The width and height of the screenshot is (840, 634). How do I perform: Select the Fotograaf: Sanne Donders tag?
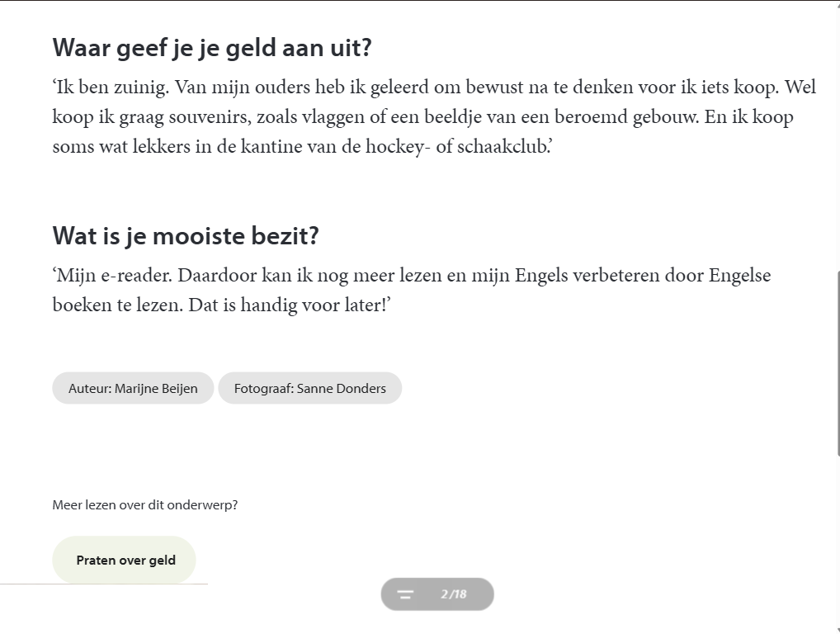point(309,388)
